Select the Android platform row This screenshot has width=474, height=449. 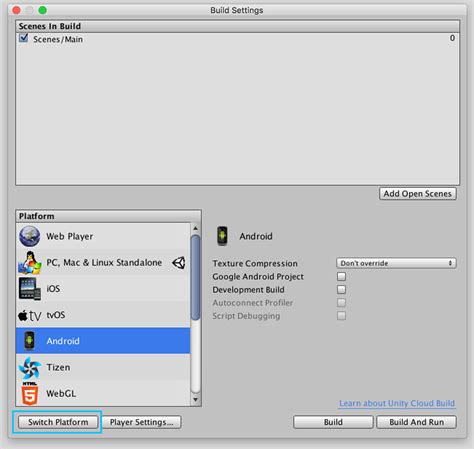click(103, 341)
